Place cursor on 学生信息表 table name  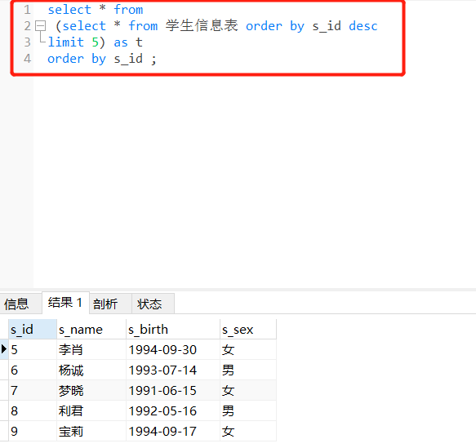tap(202, 25)
